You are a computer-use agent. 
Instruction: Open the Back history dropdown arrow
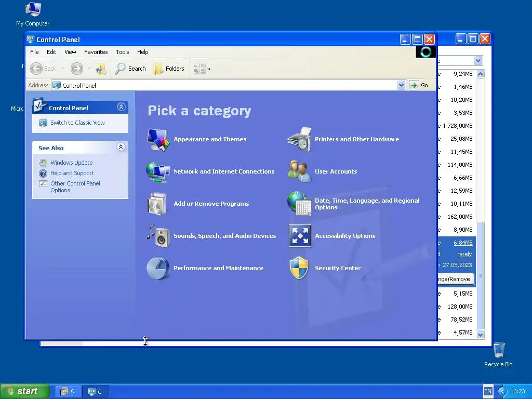pyautogui.click(x=63, y=69)
